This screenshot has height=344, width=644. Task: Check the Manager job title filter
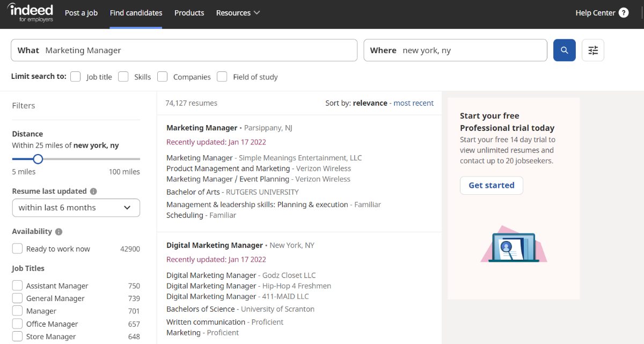coord(17,311)
